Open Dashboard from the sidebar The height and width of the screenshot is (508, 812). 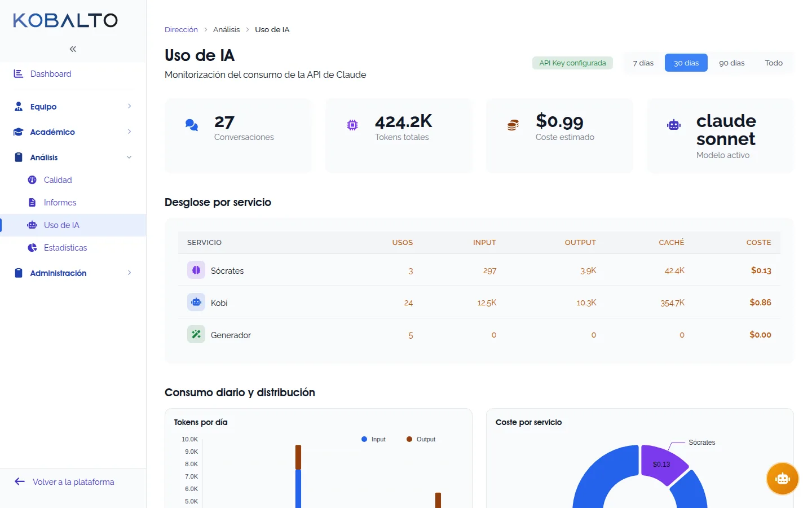[x=73, y=74]
